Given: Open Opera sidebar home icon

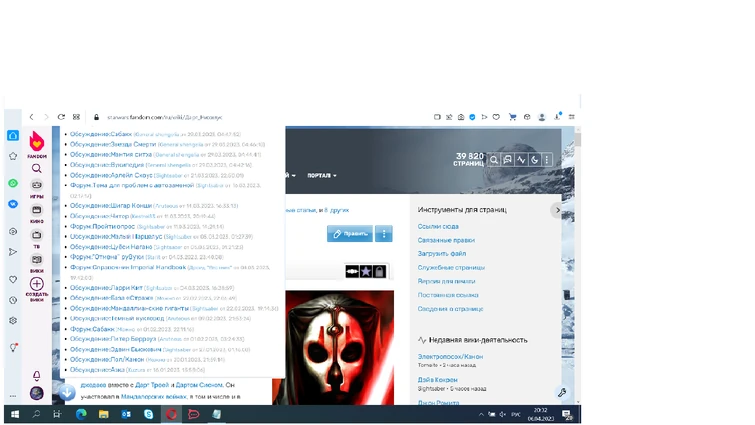Looking at the screenshot, I should [13, 135].
